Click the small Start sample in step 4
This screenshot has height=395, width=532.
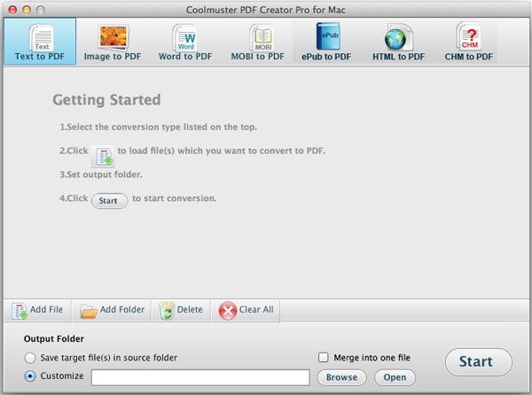pos(109,201)
